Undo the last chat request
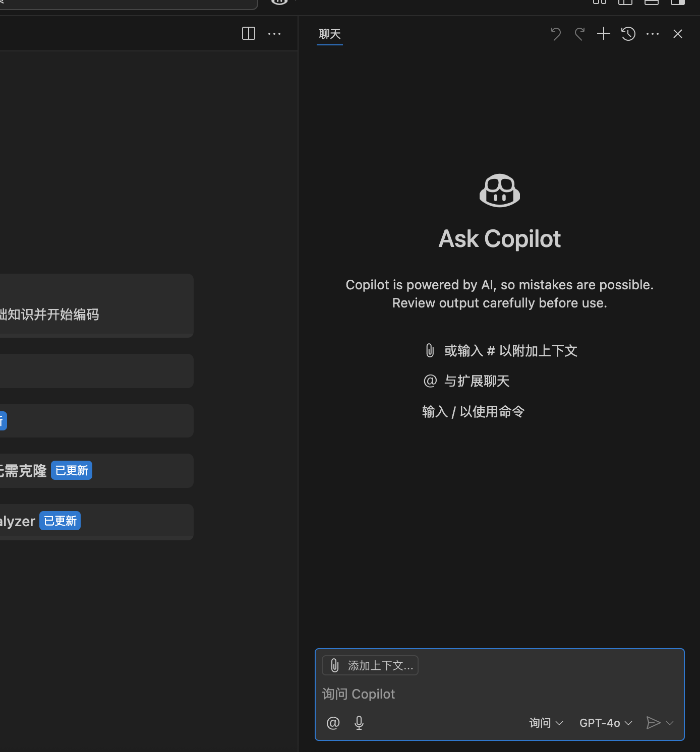This screenshot has width=700, height=752. 556,34
